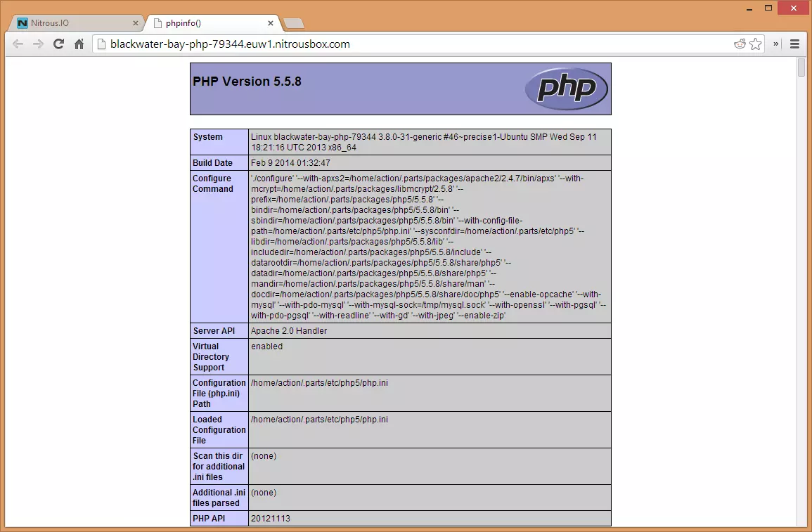Click the Nitrous.IO tab favicon
The image size is (812, 532).
click(22, 22)
